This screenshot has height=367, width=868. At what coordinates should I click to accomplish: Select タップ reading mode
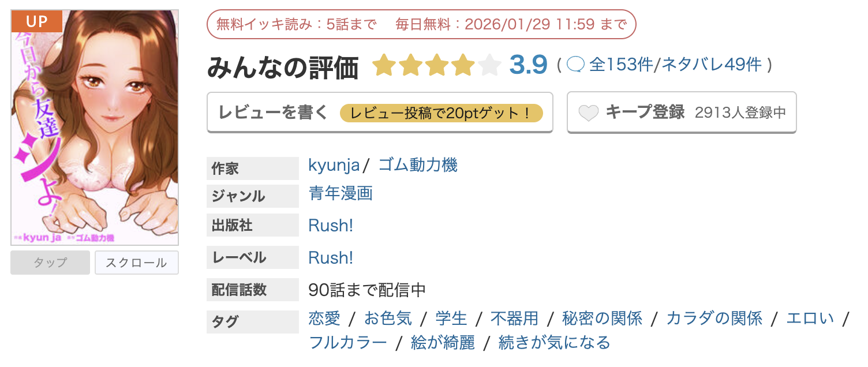click(50, 263)
